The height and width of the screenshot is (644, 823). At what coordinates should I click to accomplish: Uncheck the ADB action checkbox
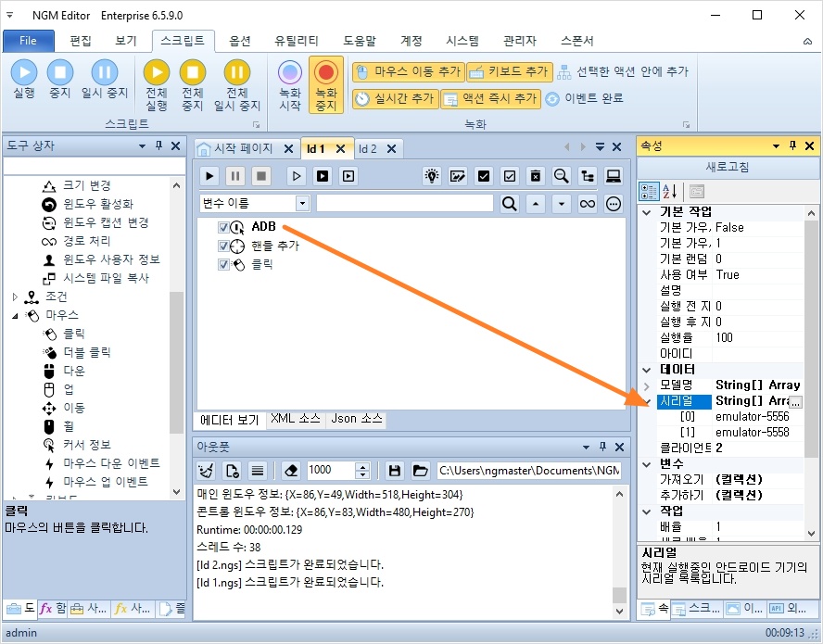(223, 227)
